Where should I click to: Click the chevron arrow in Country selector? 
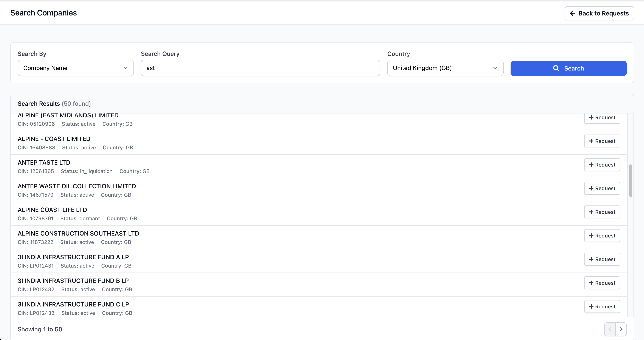click(x=495, y=68)
